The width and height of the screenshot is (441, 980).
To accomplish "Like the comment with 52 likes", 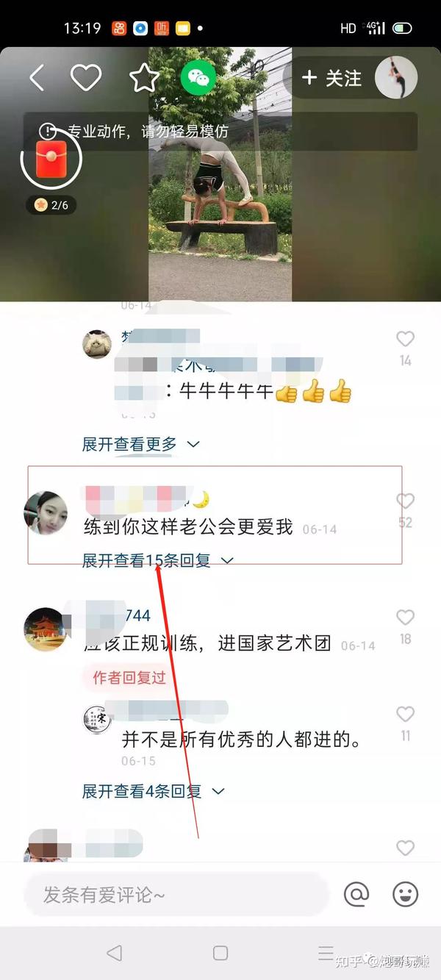I will 406,501.
